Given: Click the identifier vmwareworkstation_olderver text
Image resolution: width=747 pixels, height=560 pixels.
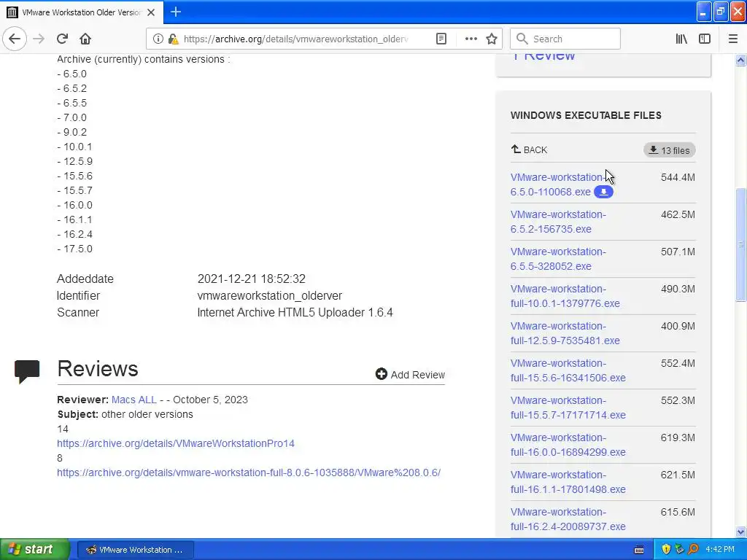Looking at the screenshot, I should pyautogui.click(x=270, y=296).
